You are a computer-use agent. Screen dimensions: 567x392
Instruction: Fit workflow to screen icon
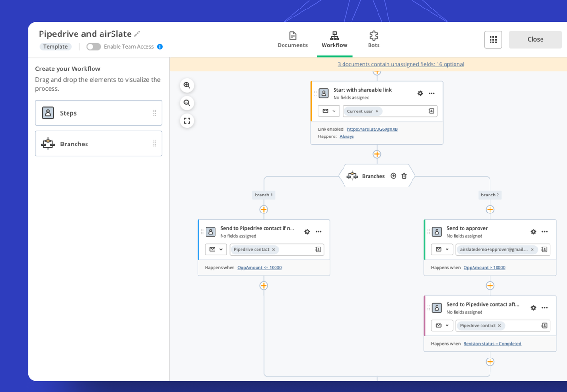(187, 121)
